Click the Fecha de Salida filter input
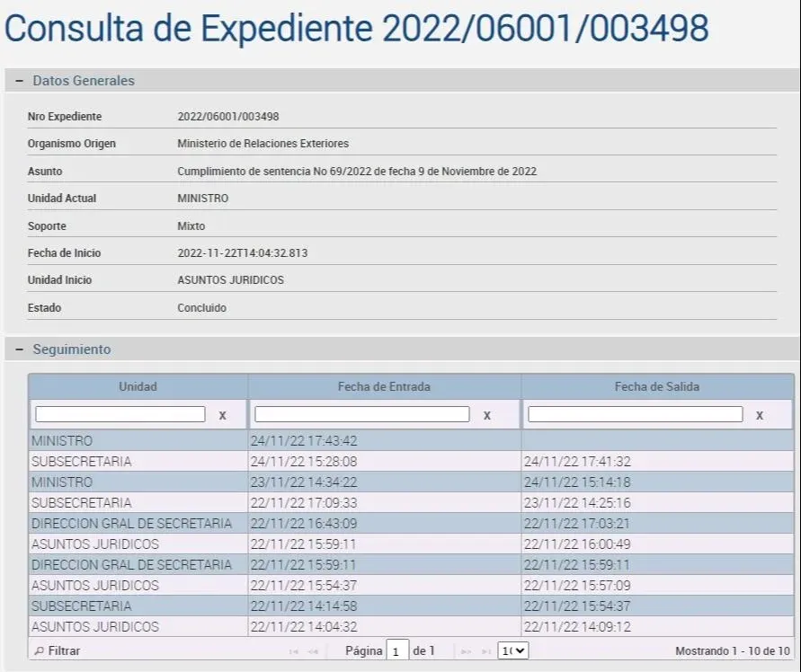This screenshot has height=672, width=801. pyautogui.click(x=635, y=414)
